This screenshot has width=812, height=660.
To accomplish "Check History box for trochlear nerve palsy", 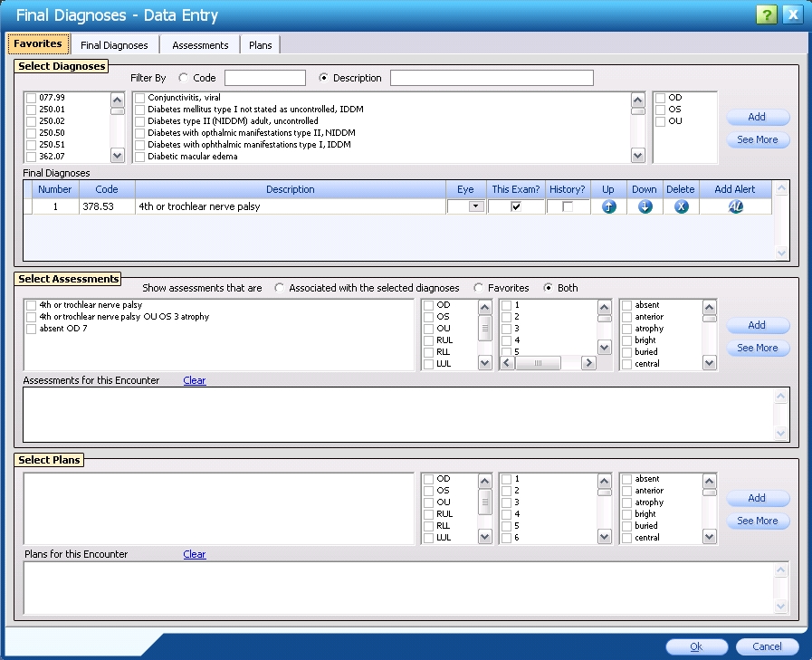I will pos(568,206).
